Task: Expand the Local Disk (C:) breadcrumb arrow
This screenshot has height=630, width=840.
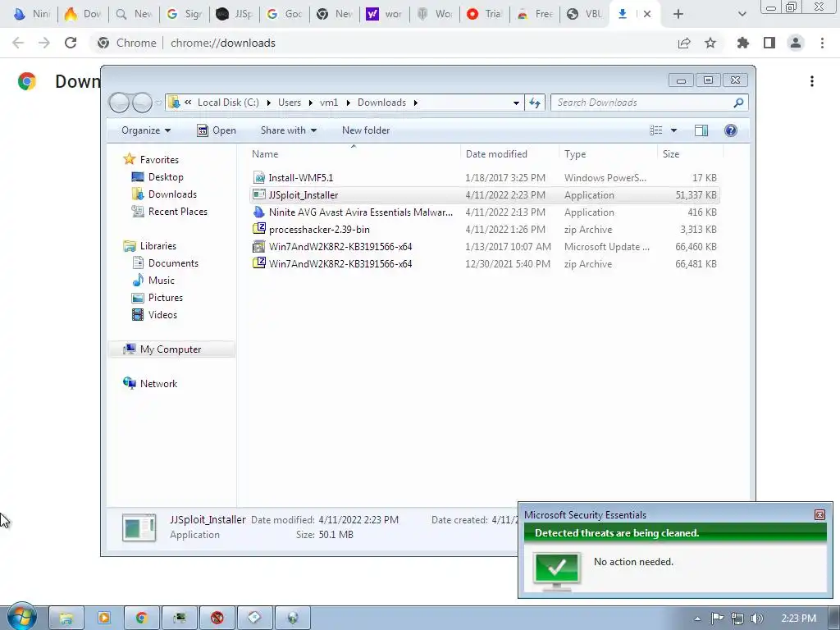Action: pyautogui.click(x=268, y=103)
